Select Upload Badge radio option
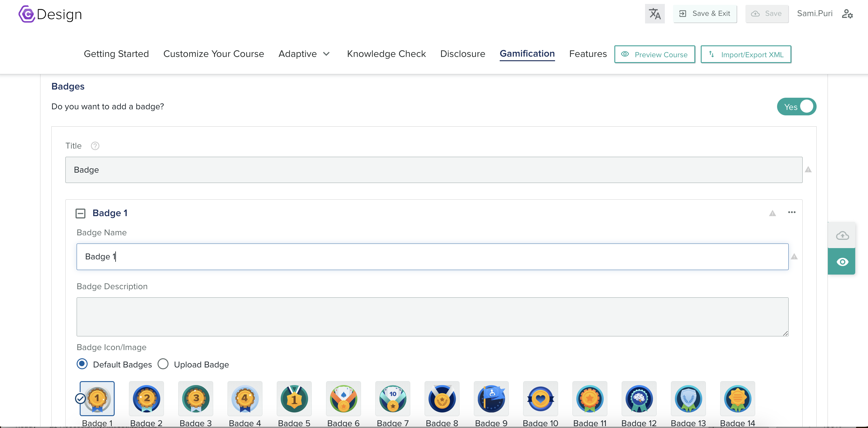 click(163, 364)
